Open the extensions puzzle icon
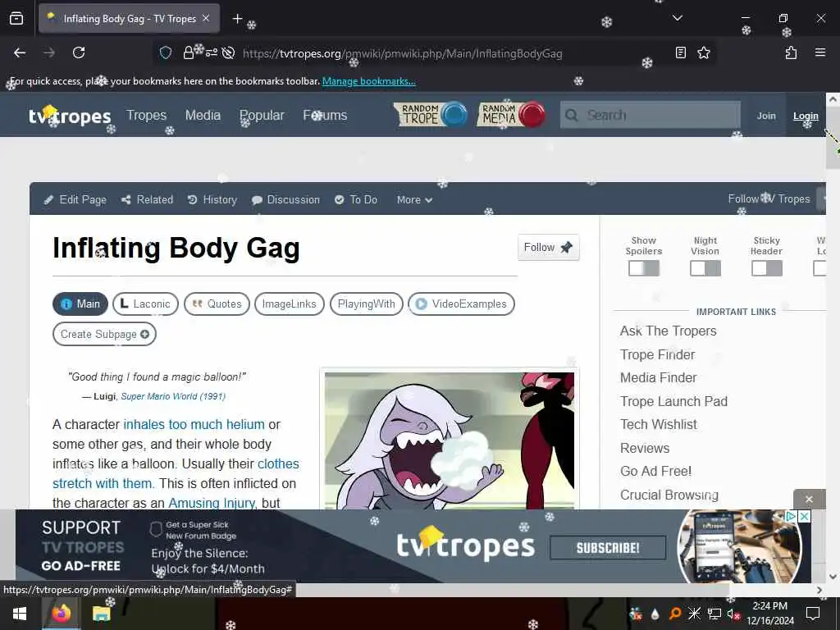This screenshot has width=840, height=630. click(791, 52)
